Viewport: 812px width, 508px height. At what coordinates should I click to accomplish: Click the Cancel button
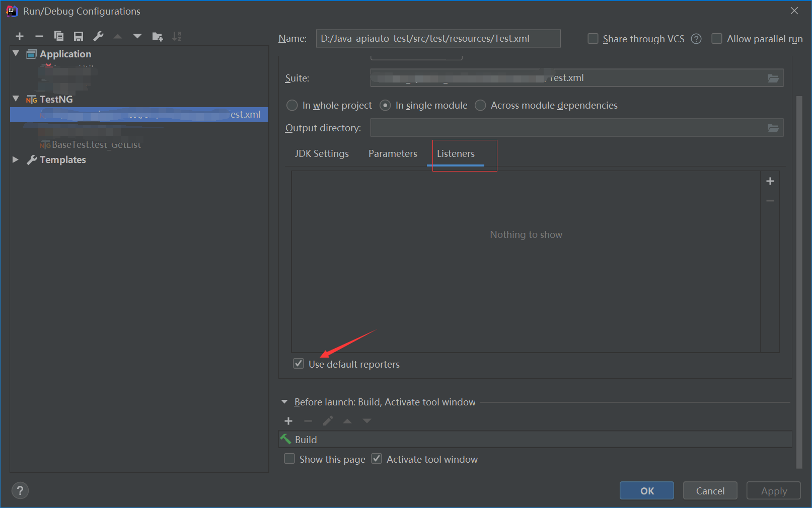[710, 490]
